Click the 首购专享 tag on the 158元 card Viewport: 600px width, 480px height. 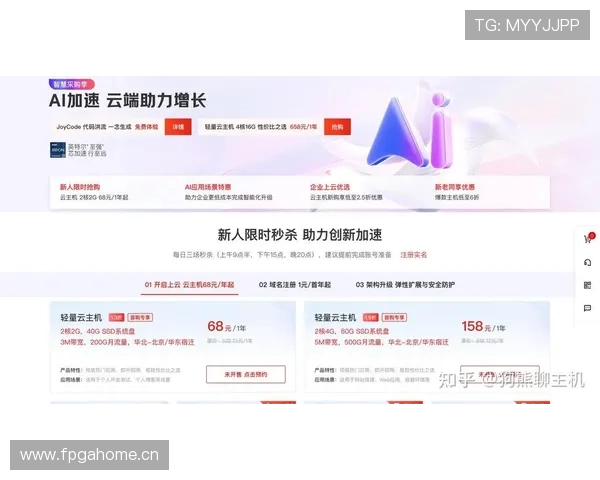tap(394, 317)
